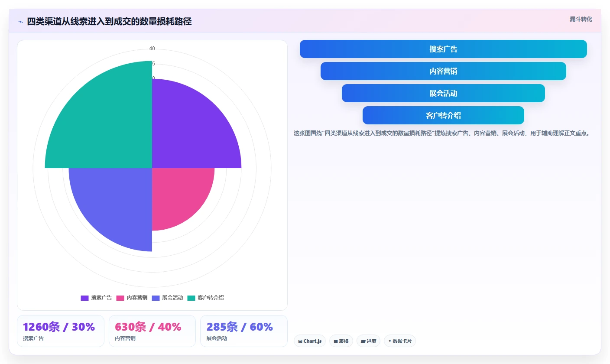Viewport: 610px width, 364px height.
Task: Open the 1260条 / 30% data card
Action: point(61,331)
